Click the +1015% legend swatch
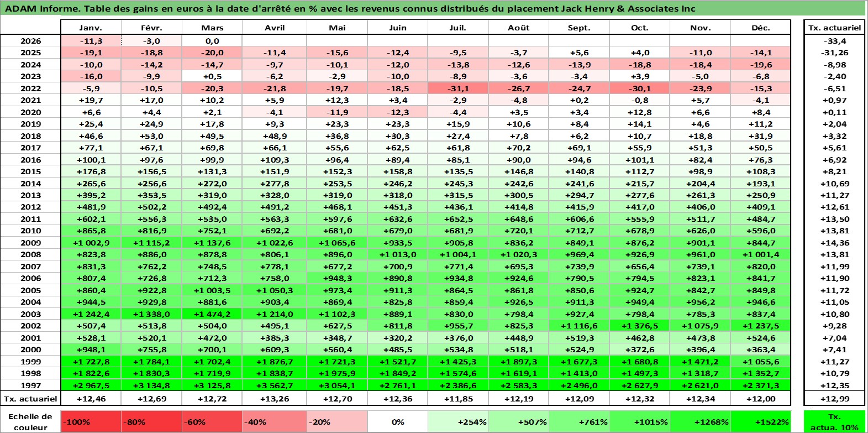This screenshot has height=433, width=868. pos(640,422)
